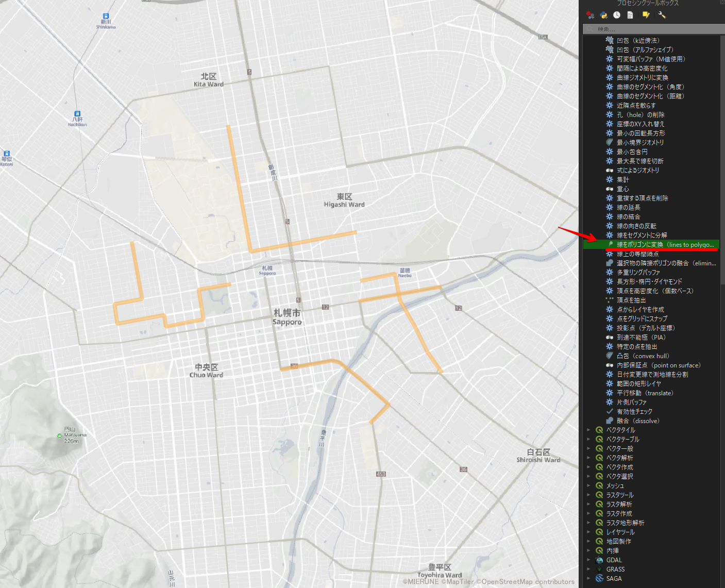Toggle the edit-in-place yellow pencil icon
The width and height of the screenshot is (725, 588).
pos(646,15)
